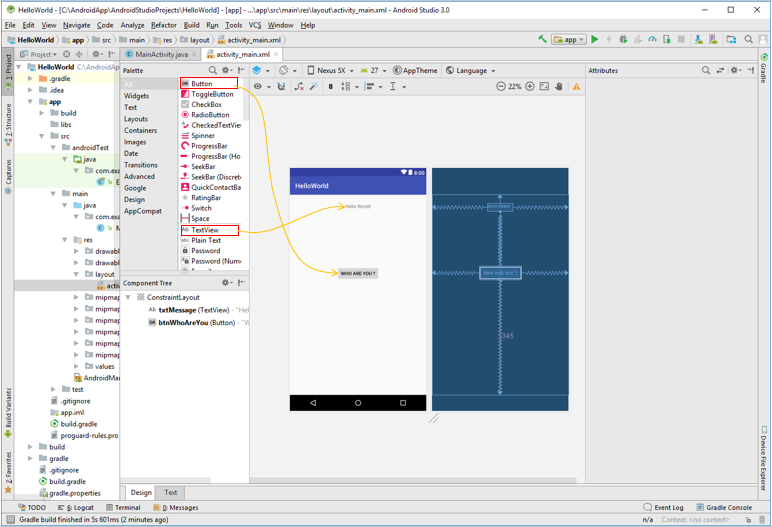Click the Make Project hammer icon
772x527 pixels.
(x=542, y=39)
